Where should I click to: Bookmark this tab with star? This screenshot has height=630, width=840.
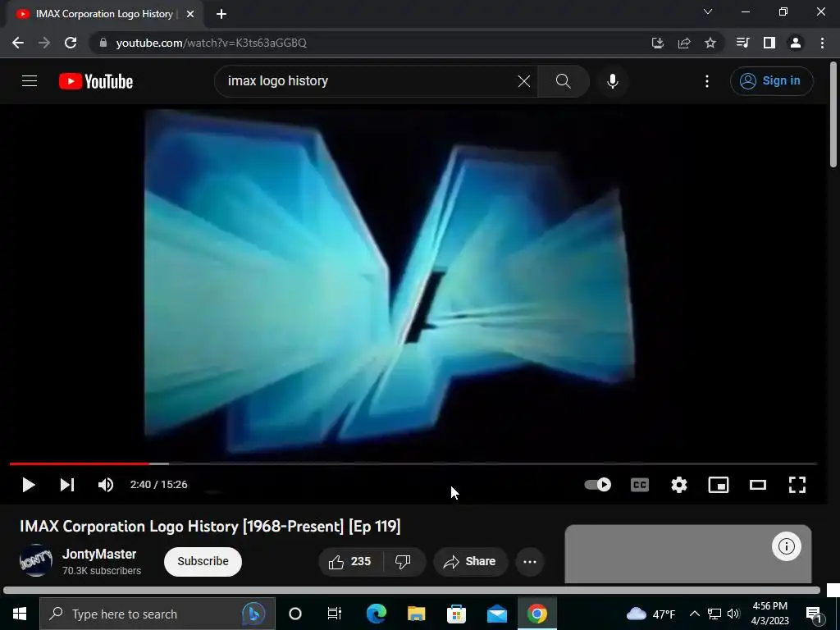[x=710, y=43]
